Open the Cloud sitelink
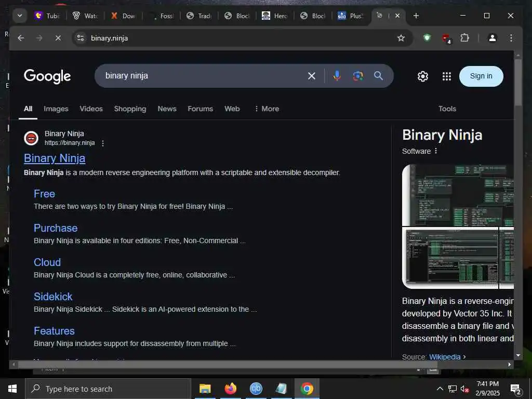Viewport: 532px width, 399px height. tap(47, 262)
